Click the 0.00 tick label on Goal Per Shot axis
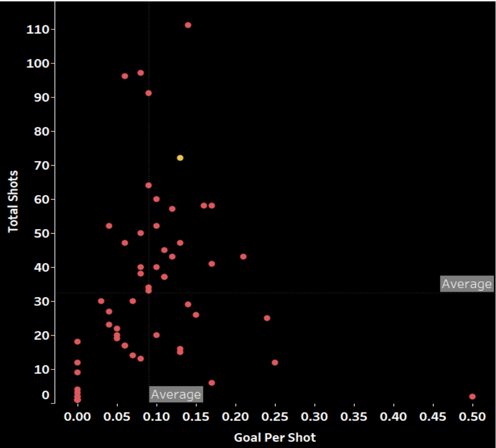This screenshot has width=496, height=448. pyautogui.click(x=77, y=417)
